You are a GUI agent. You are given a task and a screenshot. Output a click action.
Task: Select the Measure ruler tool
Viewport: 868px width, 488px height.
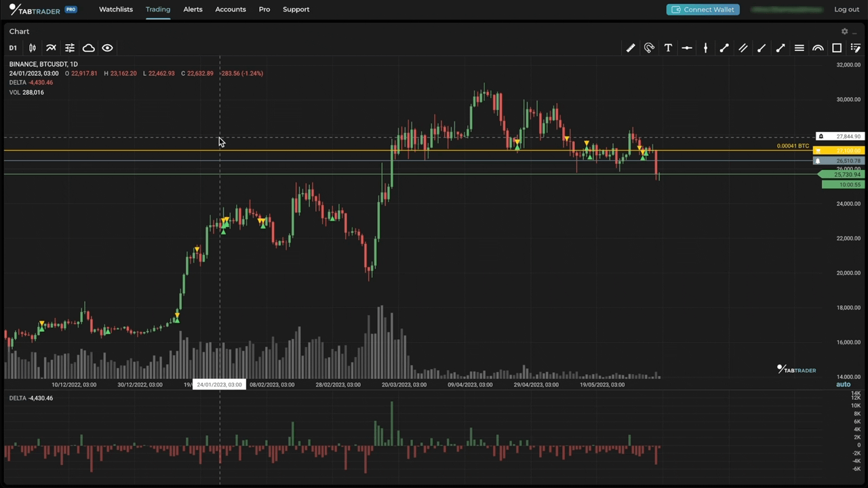tap(630, 47)
